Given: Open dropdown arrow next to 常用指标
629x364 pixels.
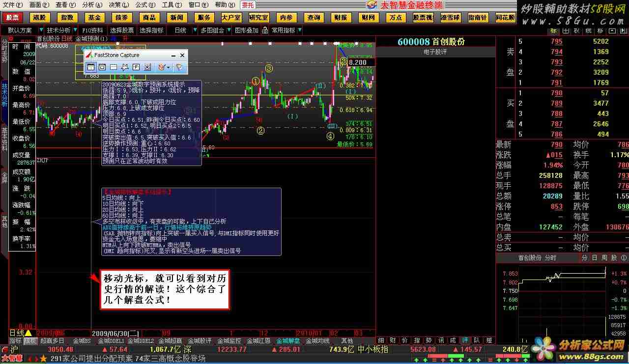Looking at the screenshot, I should pyautogui.click(x=299, y=30).
